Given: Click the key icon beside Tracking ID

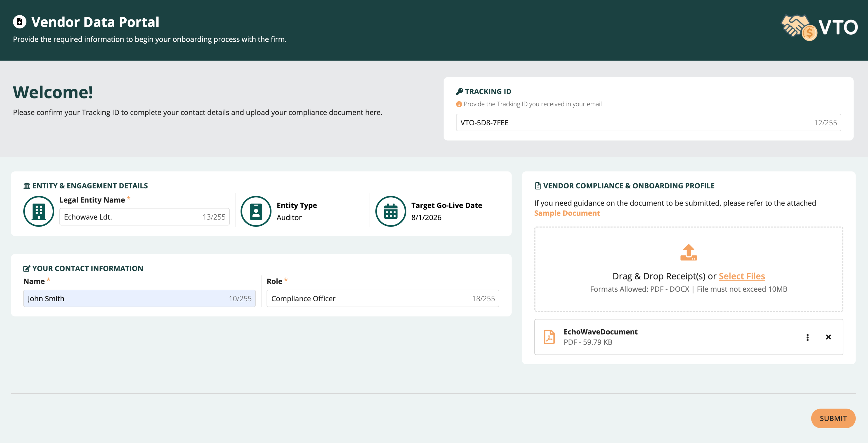Looking at the screenshot, I should point(459,91).
